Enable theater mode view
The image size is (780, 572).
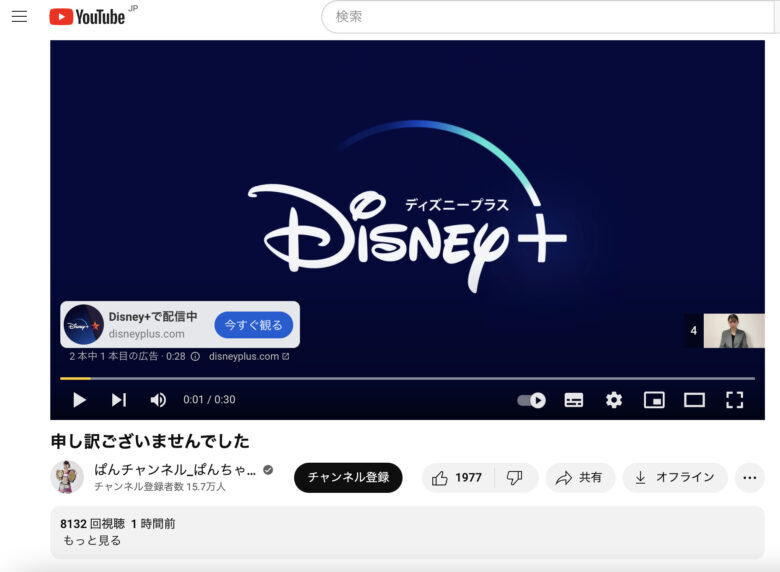click(x=694, y=400)
